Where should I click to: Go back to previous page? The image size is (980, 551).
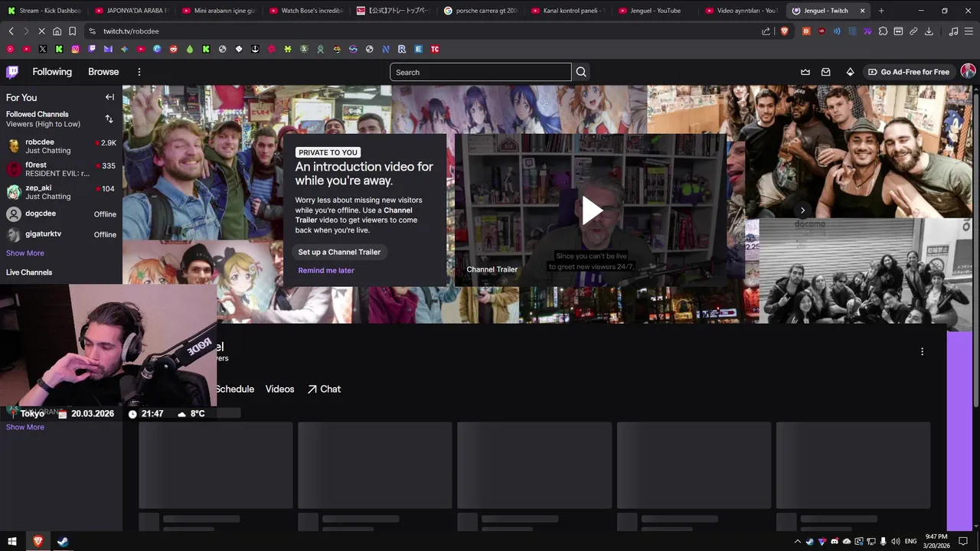(11, 31)
